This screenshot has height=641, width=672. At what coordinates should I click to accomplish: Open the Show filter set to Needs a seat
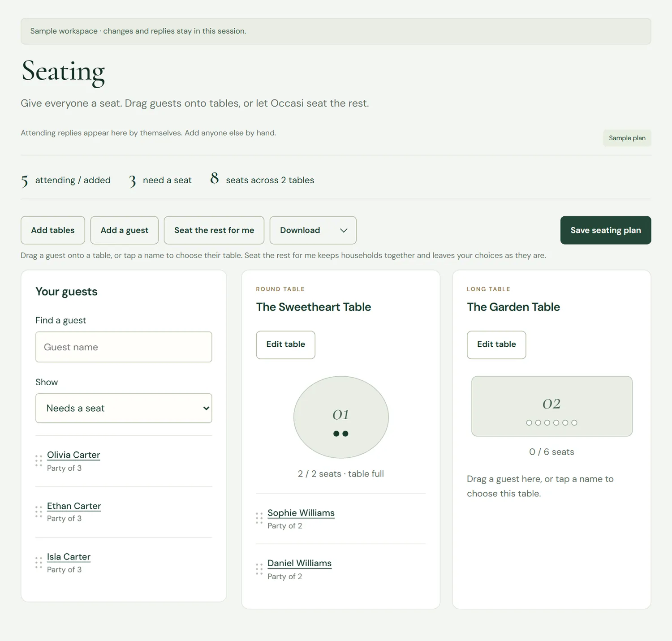(x=124, y=408)
